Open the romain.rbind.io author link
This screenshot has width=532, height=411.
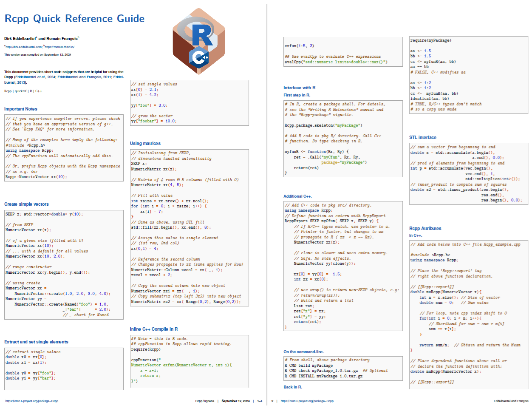pyautogui.click(x=59, y=47)
